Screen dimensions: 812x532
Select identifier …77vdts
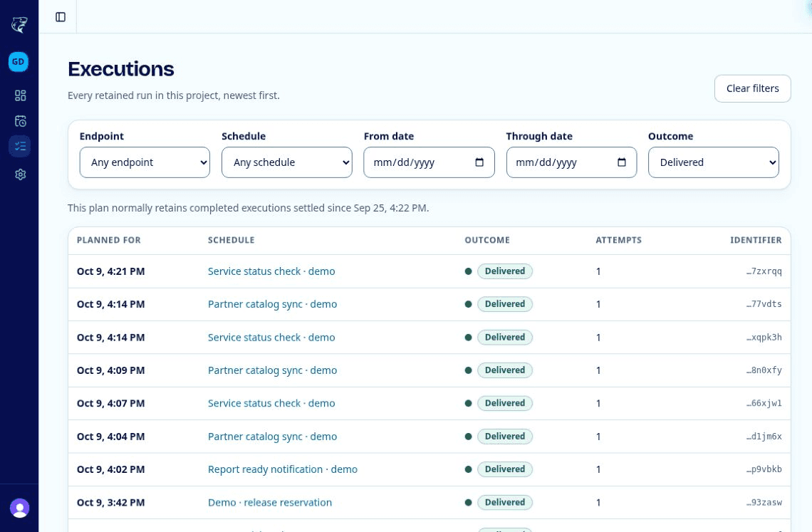tap(764, 304)
